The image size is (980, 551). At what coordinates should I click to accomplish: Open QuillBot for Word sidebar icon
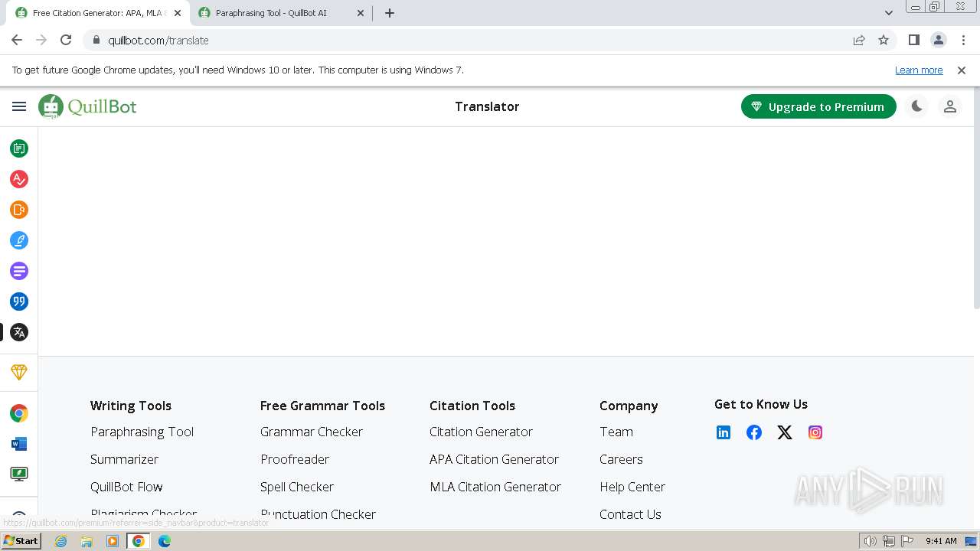pyautogui.click(x=19, y=444)
